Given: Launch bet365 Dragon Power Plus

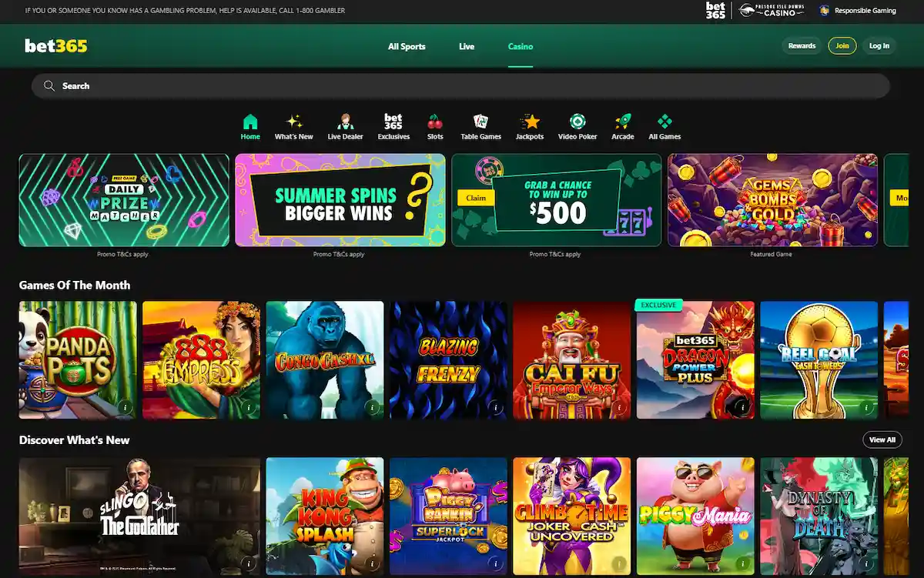Looking at the screenshot, I should pyautogui.click(x=695, y=359).
